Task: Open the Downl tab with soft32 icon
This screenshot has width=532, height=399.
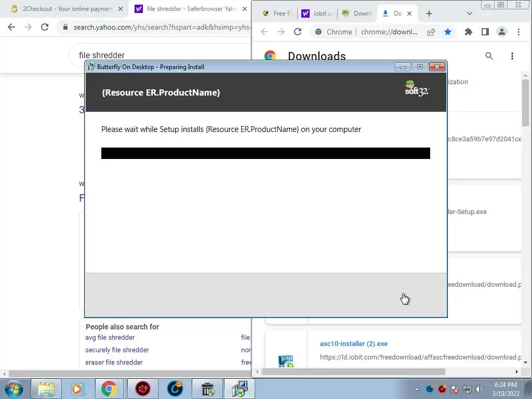Action: pos(357,13)
